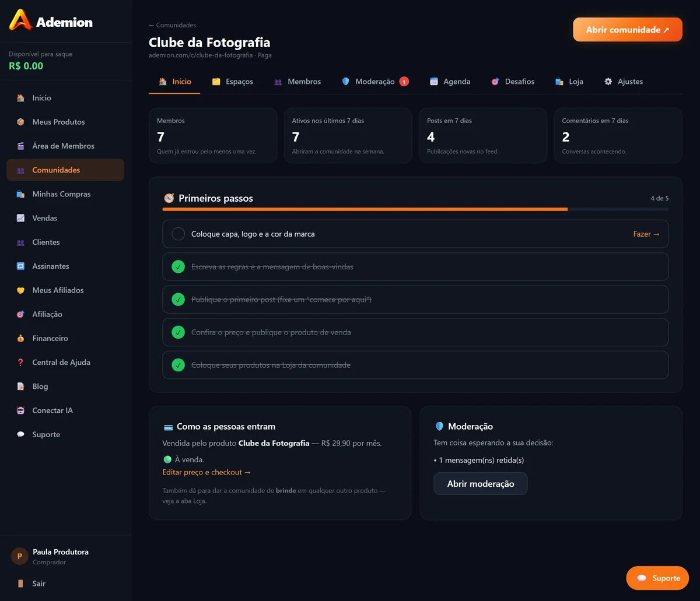Screen dimensions: 700x601
Task: Click the 'Clube da Fotografia' page title
Action: pos(209,43)
